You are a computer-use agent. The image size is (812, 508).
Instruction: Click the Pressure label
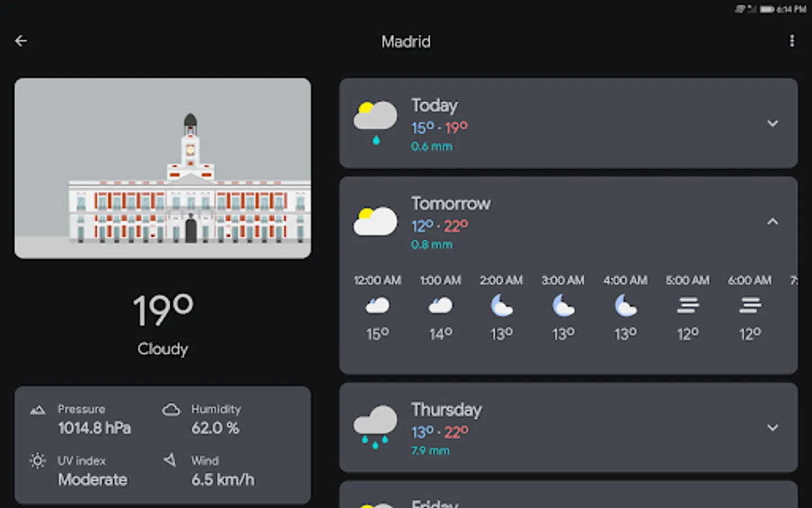click(81, 409)
